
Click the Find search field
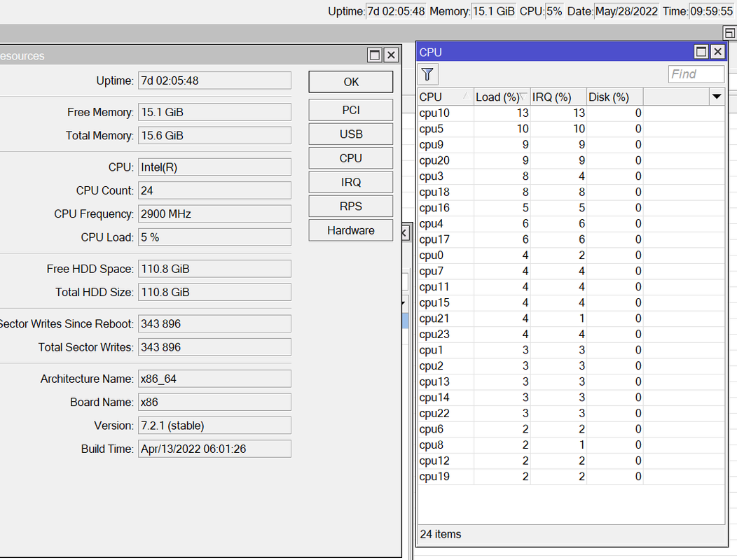coord(696,74)
